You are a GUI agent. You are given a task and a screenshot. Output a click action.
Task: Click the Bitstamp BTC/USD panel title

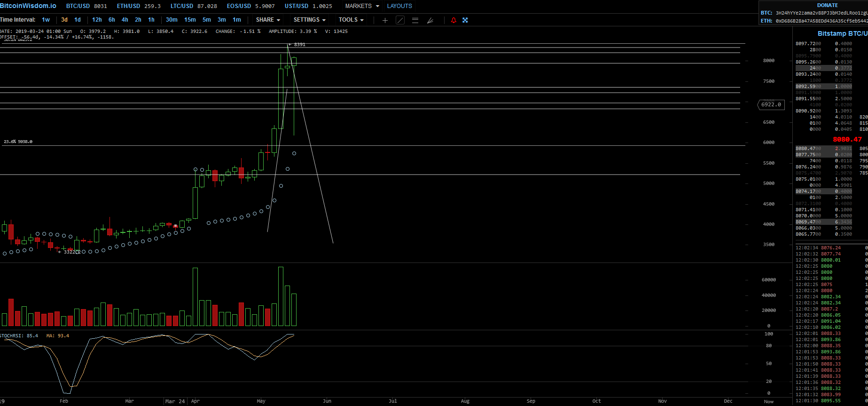pyautogui.click(x=843, y=33)
